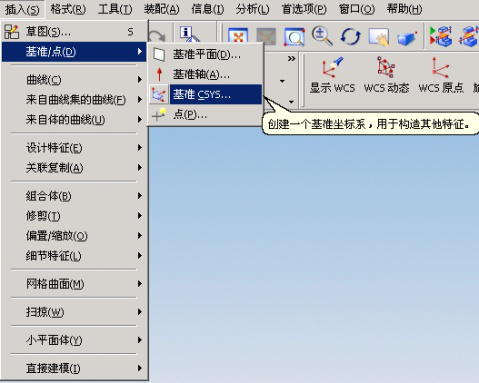Screen dimensions: 479x383
Task: Click the information (i) toolbar icon
Action: point(188,34)
